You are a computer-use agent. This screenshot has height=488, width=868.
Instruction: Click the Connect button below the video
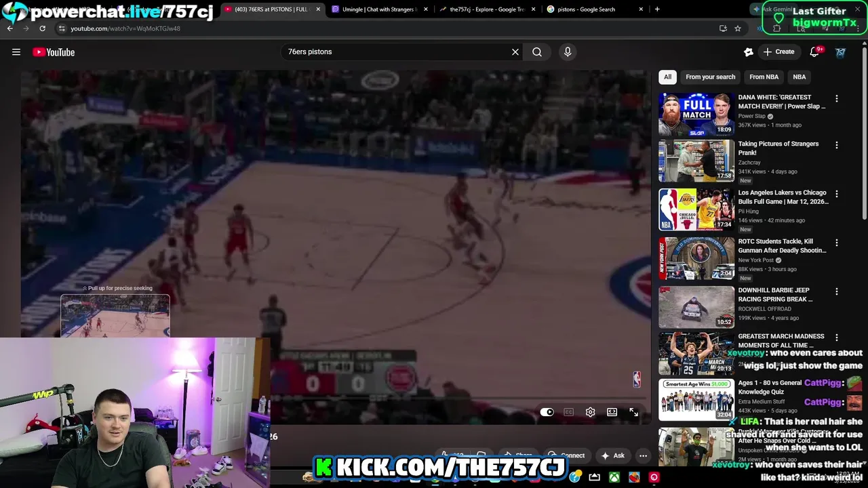[x=566, y=455]
